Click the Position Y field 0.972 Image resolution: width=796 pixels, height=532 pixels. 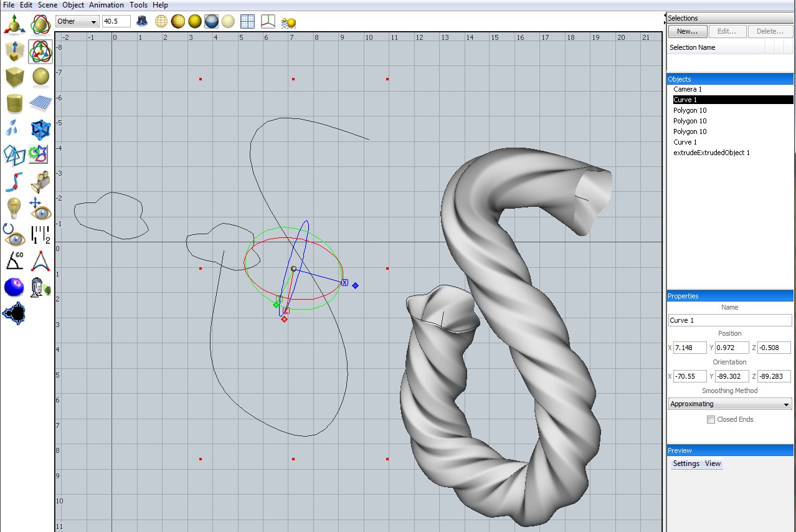(732, 348)
